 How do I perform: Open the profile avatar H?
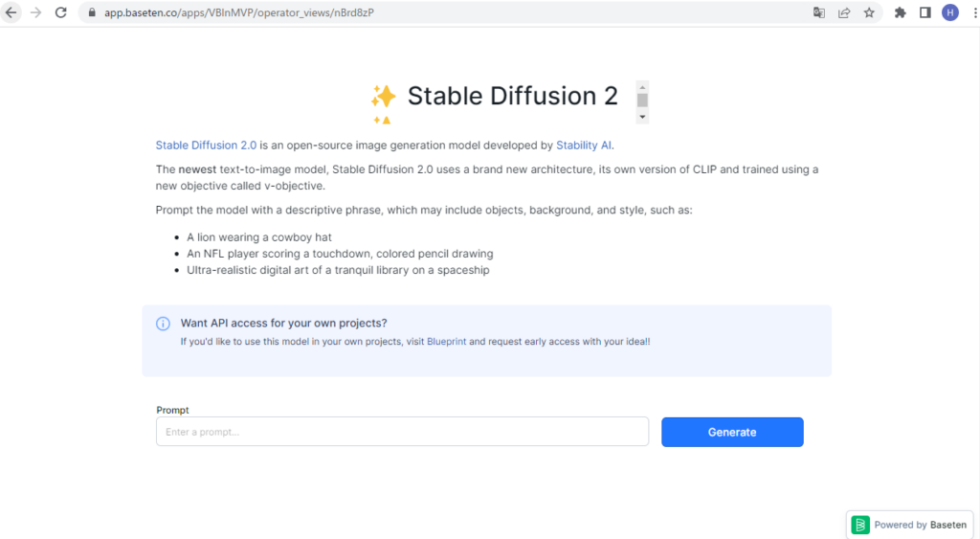(950, 12)
